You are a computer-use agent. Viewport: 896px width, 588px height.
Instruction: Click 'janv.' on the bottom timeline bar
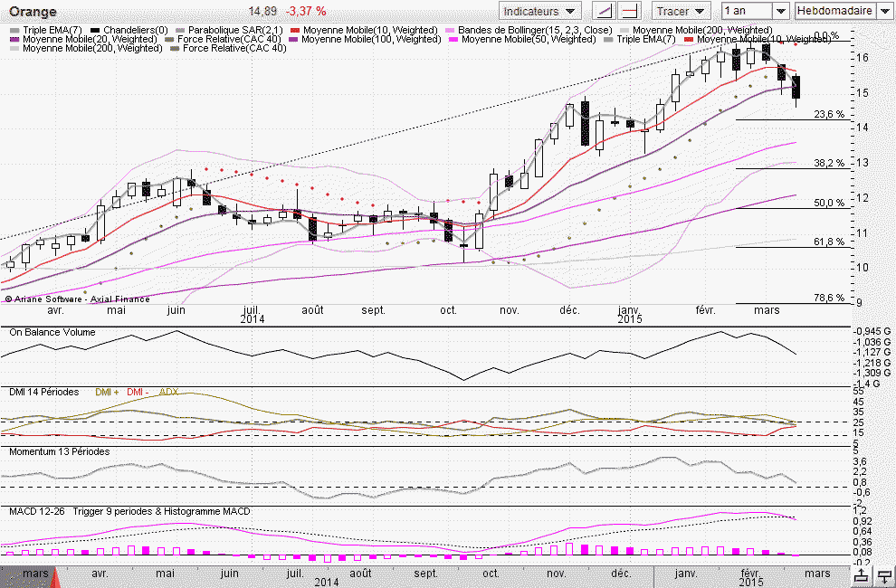pos(686,574)
